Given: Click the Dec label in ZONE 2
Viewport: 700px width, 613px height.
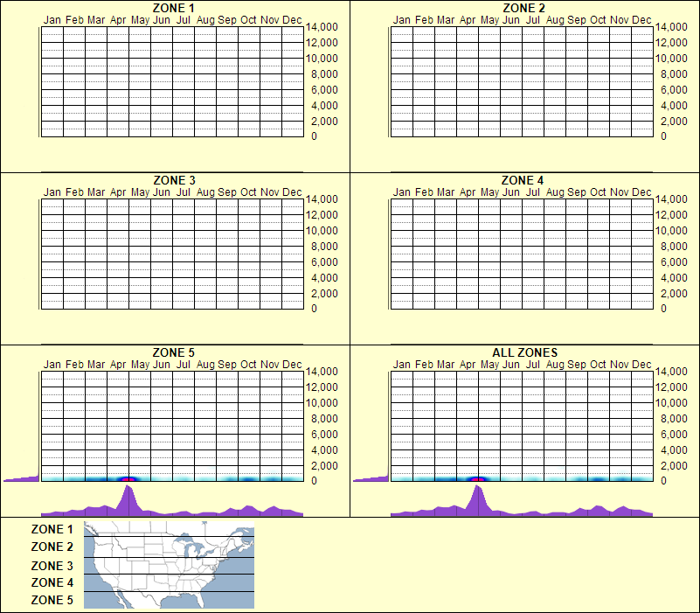Looking at the screenshot, I should point(644,19).
